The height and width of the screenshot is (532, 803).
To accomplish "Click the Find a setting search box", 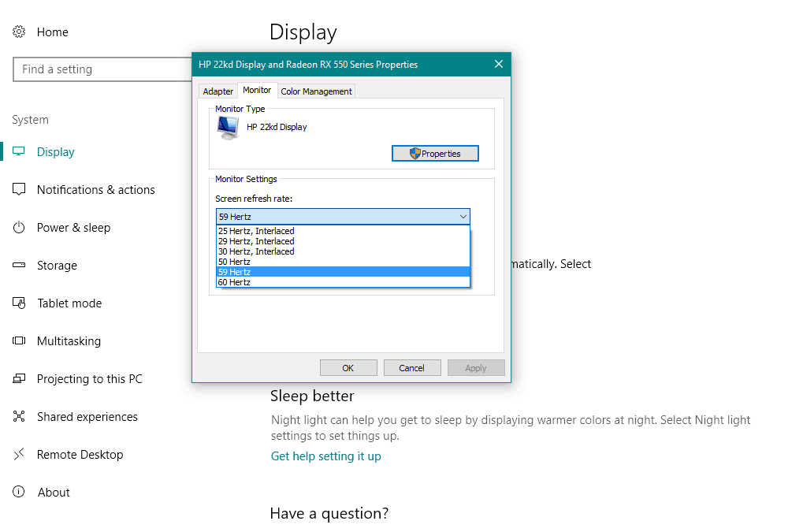I will pos(102,69).
